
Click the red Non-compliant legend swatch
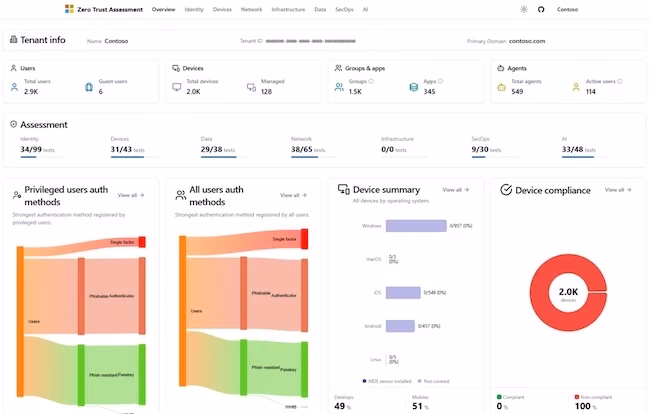click(577, 397)
